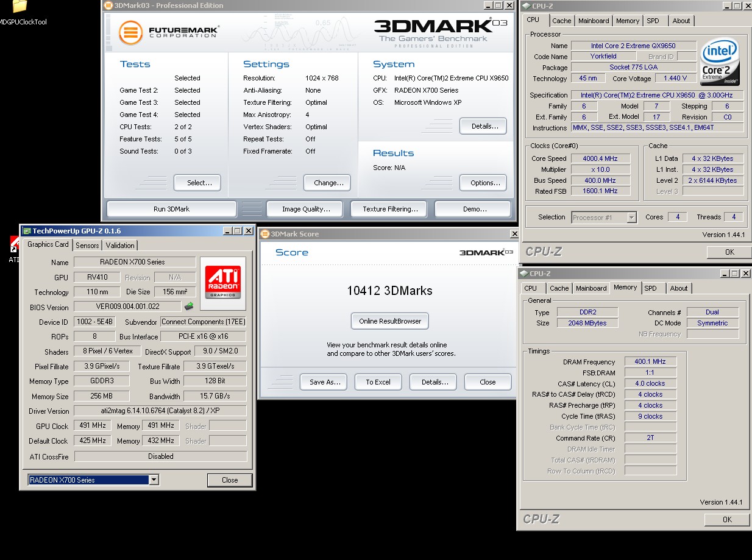Click the system Details... button in 3DMark03
Viewport: 752px width, 560px height.
[x=483, y=126]
